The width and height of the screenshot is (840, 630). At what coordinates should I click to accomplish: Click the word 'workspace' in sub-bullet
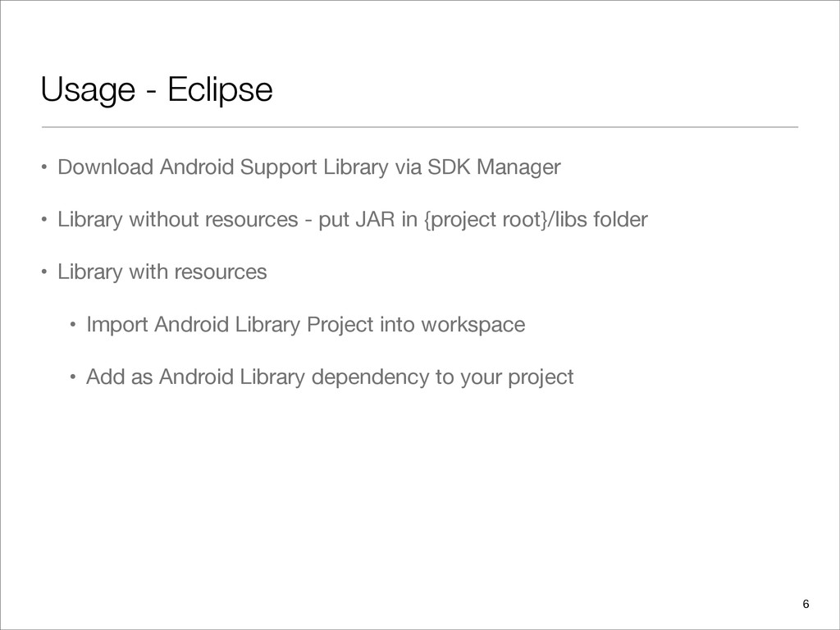coord(473,326)
